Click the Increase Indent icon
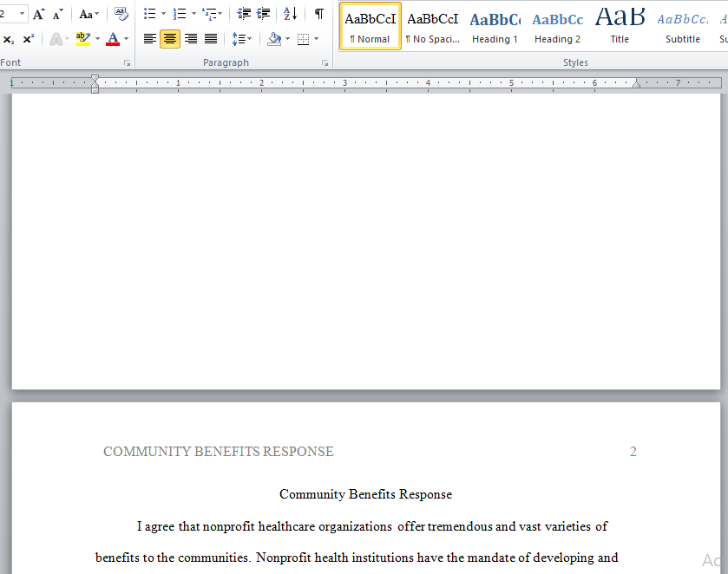Screen dimensions: 728x574 [x=263, y=14]
